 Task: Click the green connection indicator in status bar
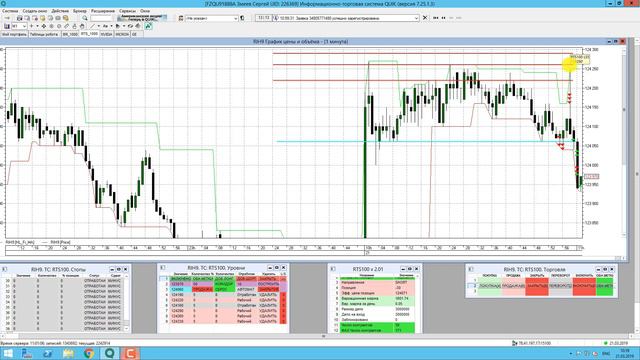pyautogui.click(x=605, y=343)
